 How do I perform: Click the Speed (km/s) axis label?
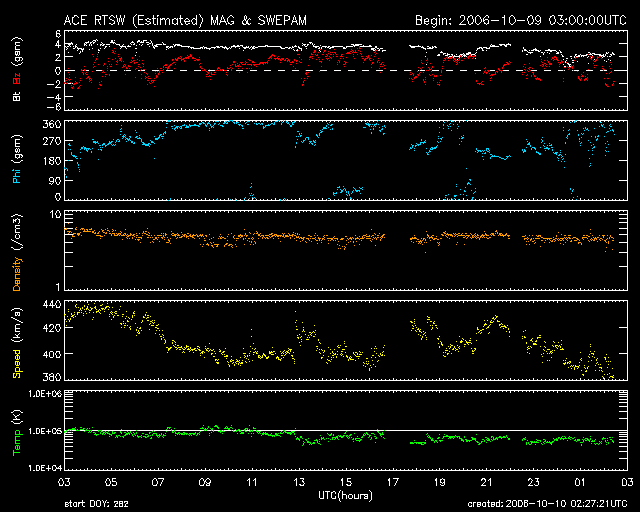[17, 339]
